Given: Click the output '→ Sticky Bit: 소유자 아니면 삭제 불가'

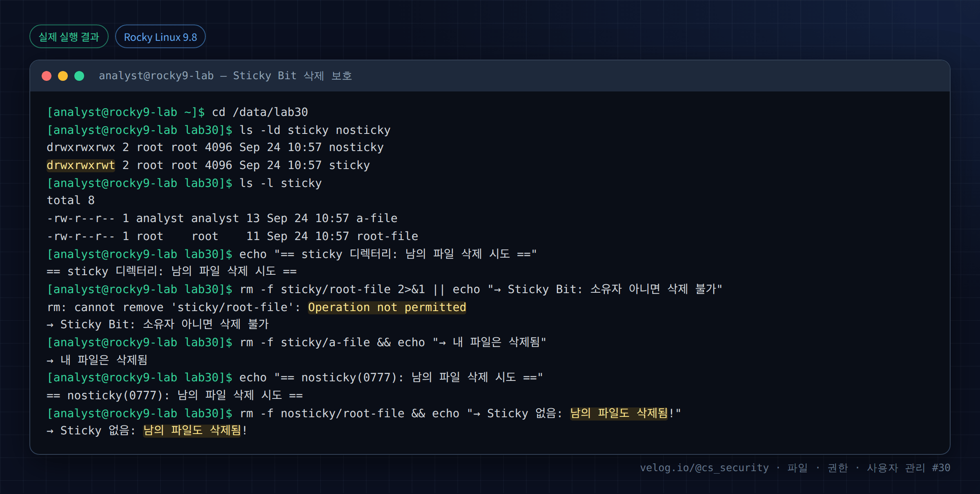Looking at the screenshot, I should (158, 325).
